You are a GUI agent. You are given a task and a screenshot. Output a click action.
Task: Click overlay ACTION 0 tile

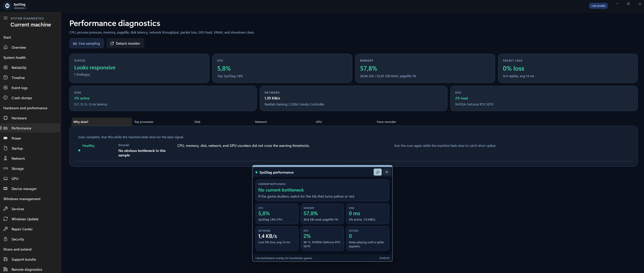pyautogui.click(x=368, y=238)
